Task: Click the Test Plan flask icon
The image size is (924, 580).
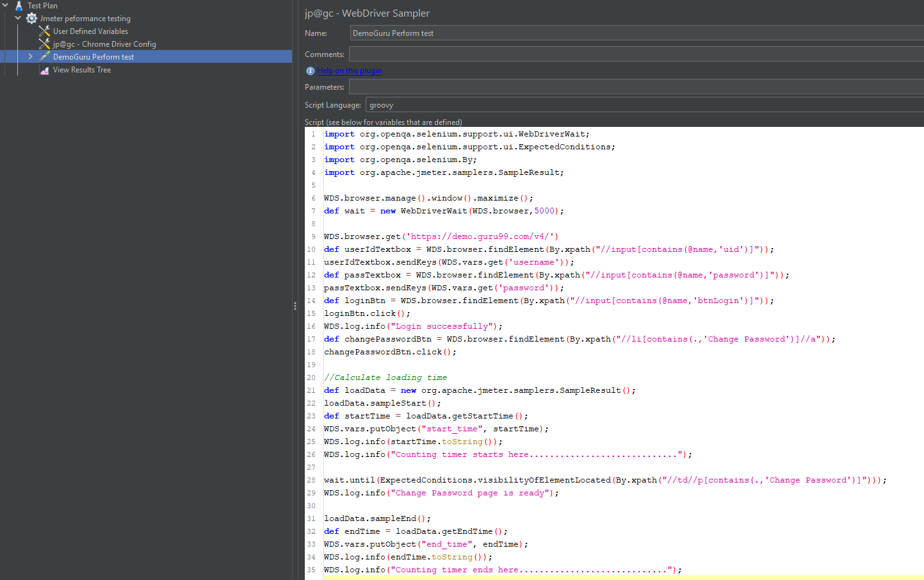Action: pyautogui.click(x=19, y=6)
